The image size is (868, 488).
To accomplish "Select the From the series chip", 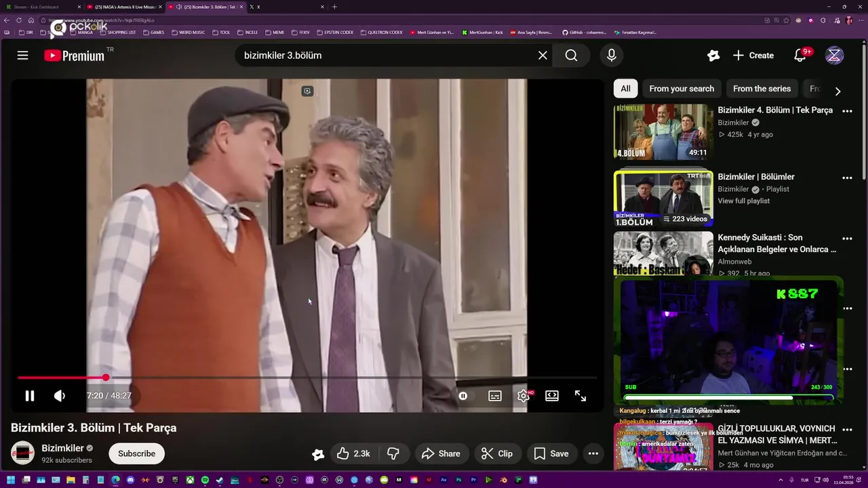I will point(762,89).
